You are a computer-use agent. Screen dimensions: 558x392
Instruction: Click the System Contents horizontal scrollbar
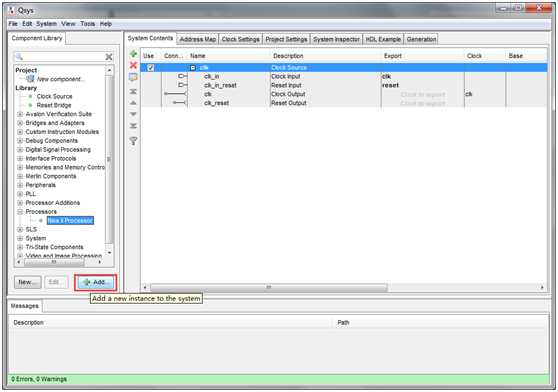[269, 287]
